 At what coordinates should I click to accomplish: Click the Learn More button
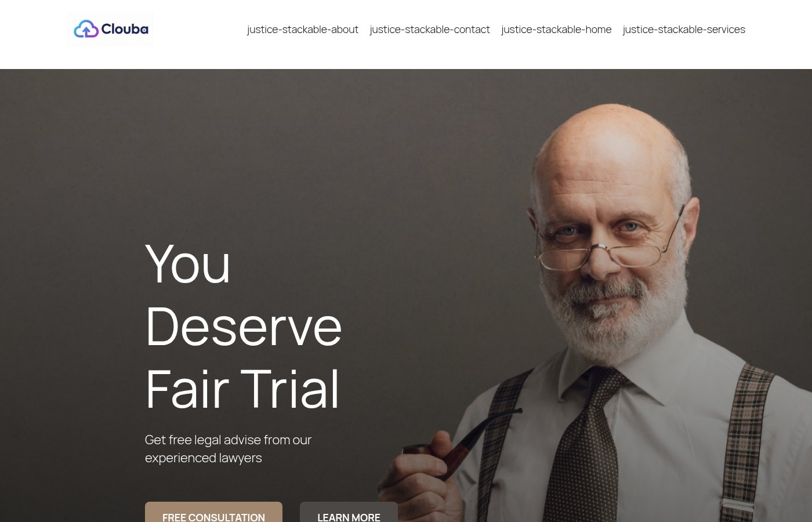pyautogui.click(x=349, y=512)
